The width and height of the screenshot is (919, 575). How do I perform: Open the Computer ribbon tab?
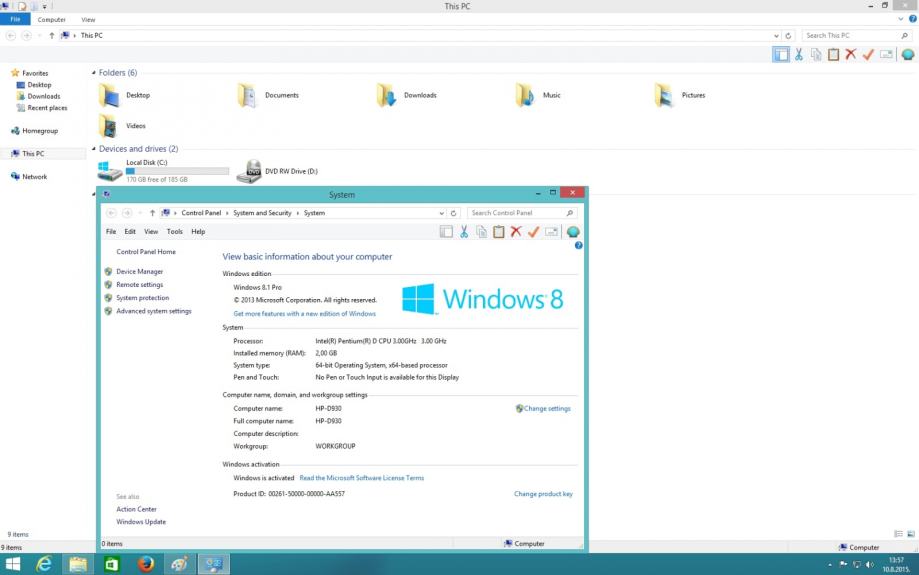coord(52,20)
